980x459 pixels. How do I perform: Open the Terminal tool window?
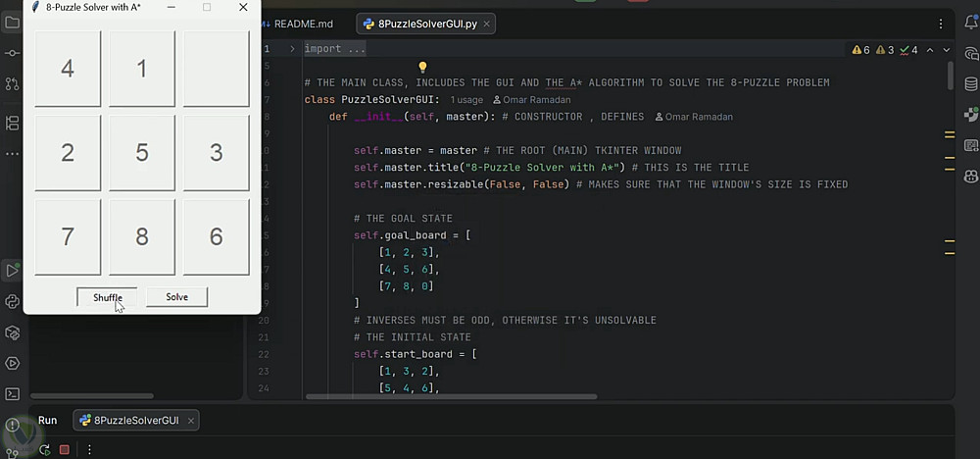click(12, 394)
